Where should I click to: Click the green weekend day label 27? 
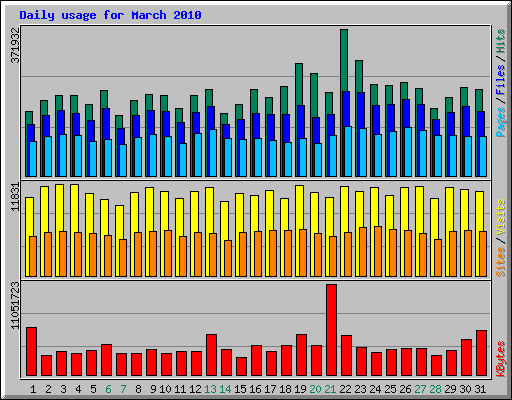[x=420, y=389]
